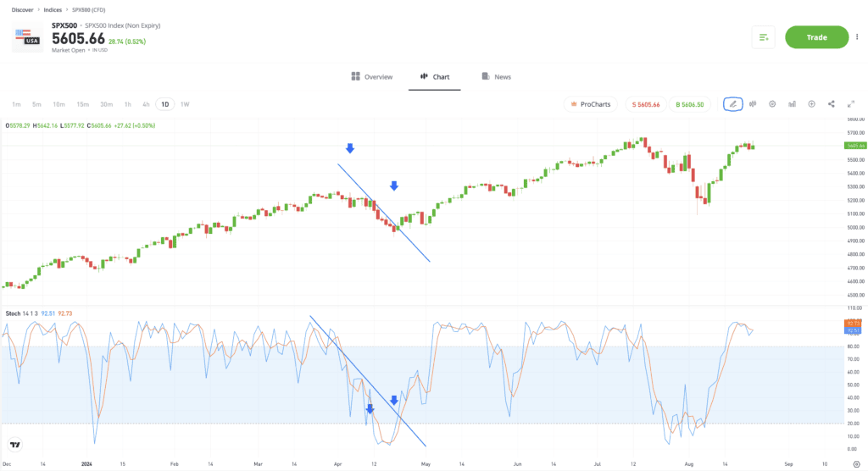Screen dimensions: 868x471
Task: Share the chart via share icon
Action: (x=832, y=104)
